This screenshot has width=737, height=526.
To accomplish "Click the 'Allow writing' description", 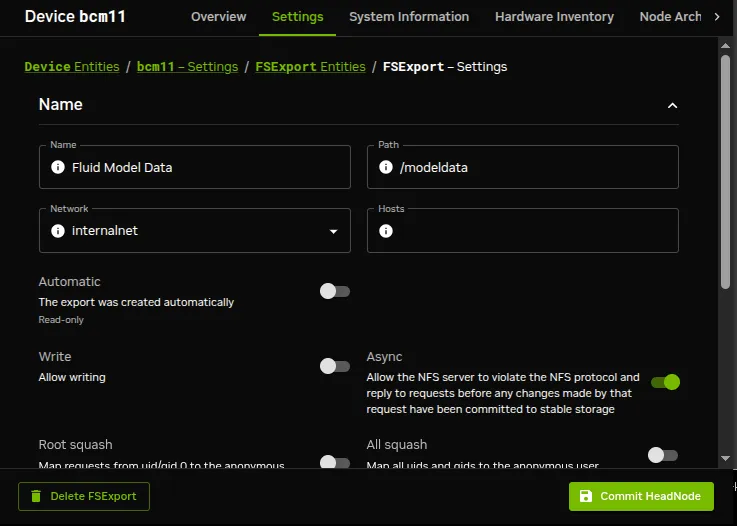I will click(x=72, y=377).
